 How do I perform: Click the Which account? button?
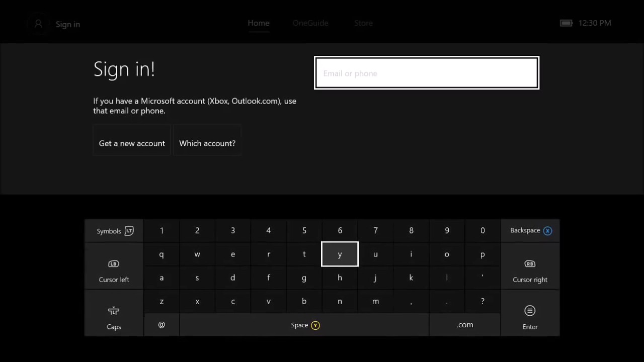click(x=207, y=143)
